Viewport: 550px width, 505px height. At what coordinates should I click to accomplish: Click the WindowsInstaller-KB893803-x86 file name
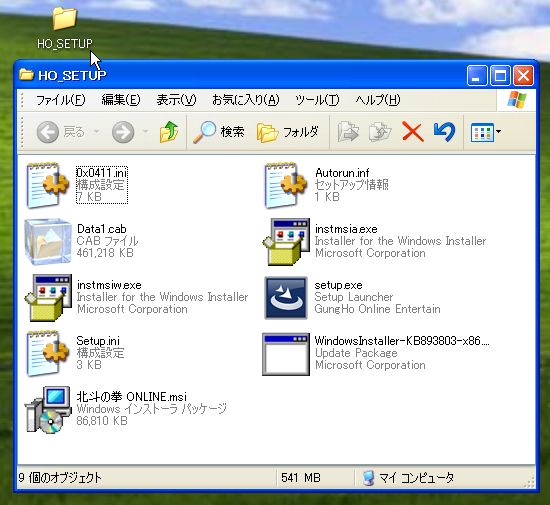tap(402, 341)
